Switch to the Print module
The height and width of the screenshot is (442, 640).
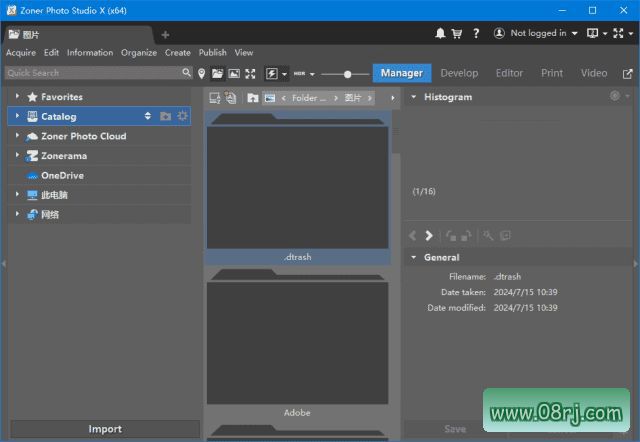[552, 73]
